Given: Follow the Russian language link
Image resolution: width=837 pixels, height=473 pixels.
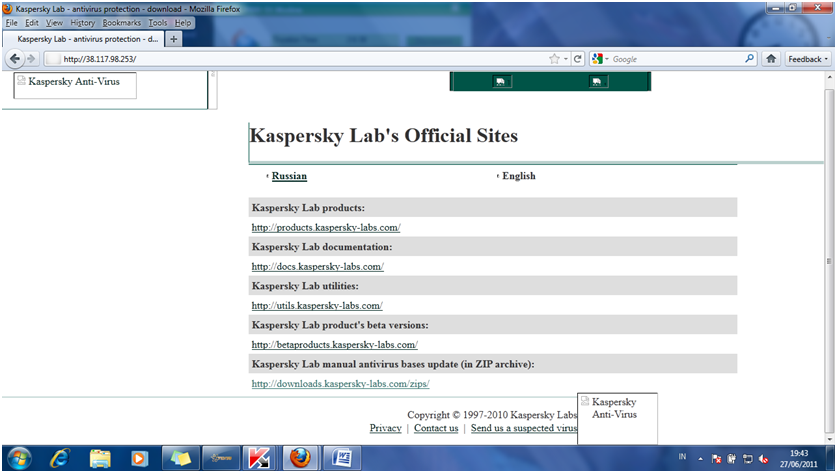Looking at the screenshot, I should tap(289, 176).
